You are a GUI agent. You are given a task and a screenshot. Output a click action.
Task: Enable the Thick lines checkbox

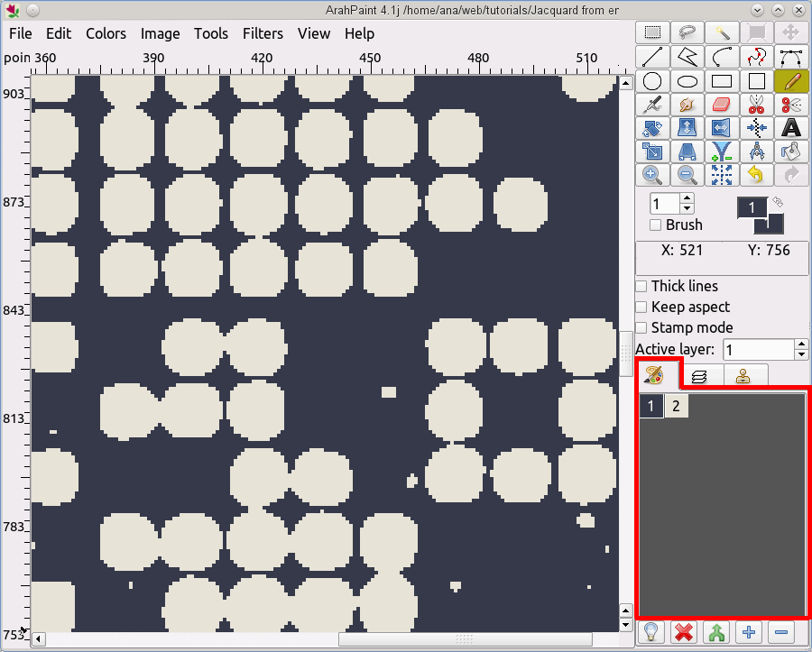(641, 286)
